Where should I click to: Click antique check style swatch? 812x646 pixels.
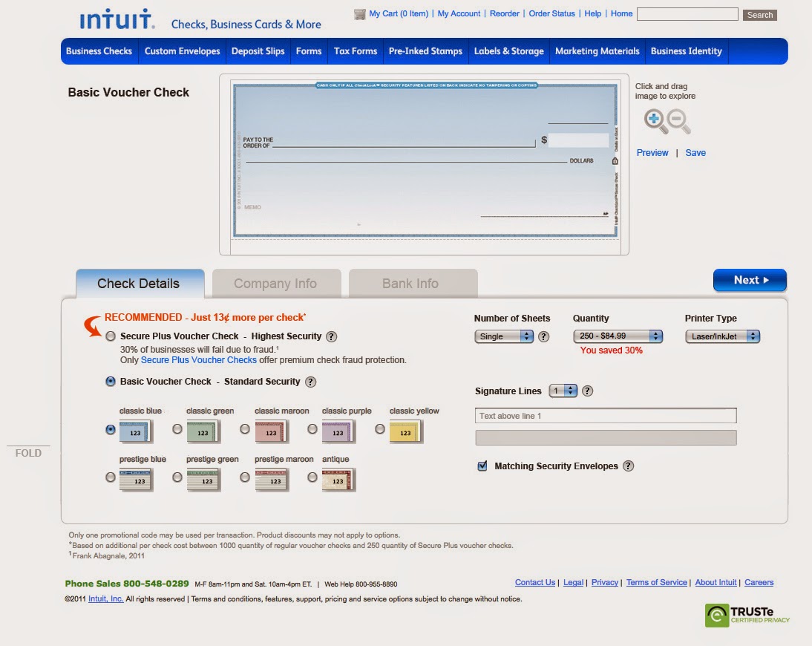click(338, 480)
